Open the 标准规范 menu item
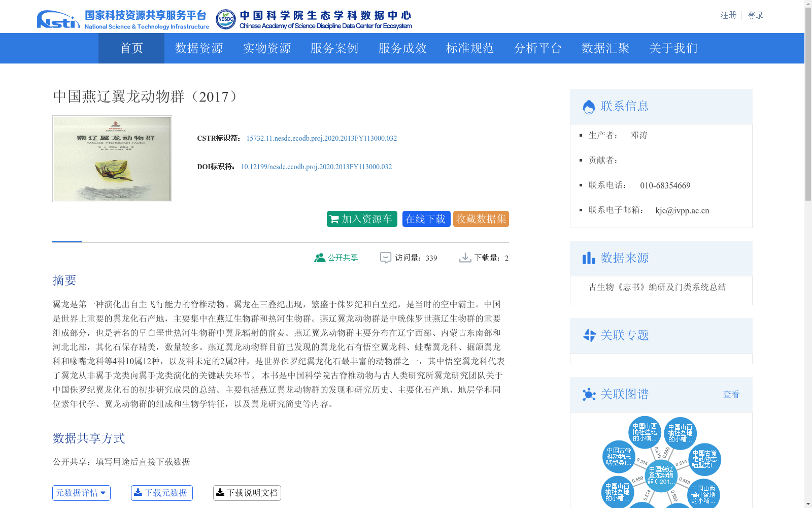Image resolution: width=812 pixels, height=508 pixels. 470,48
